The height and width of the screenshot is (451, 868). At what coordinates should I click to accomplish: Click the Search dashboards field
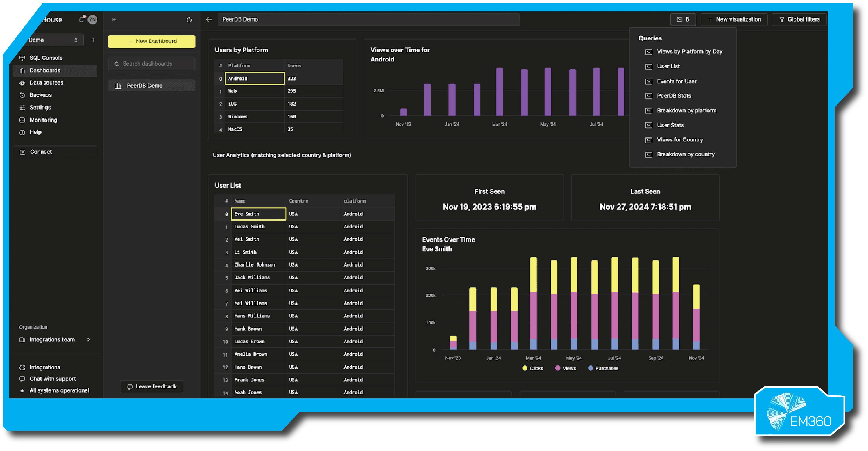click(x=152, y=63)
